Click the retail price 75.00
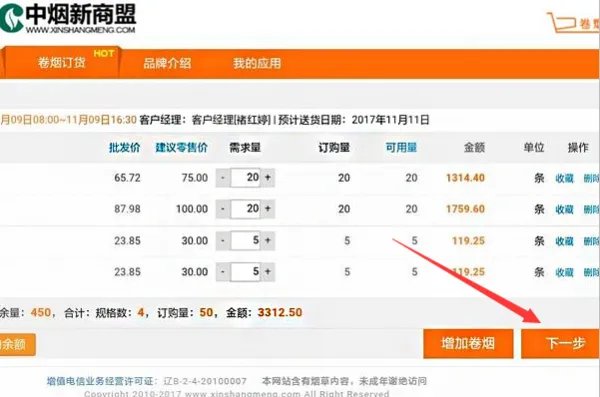This screenshot has height=397, width=600. [195, 178]
